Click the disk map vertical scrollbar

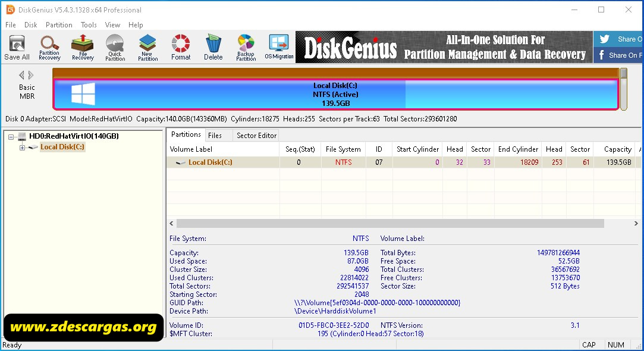623,89
